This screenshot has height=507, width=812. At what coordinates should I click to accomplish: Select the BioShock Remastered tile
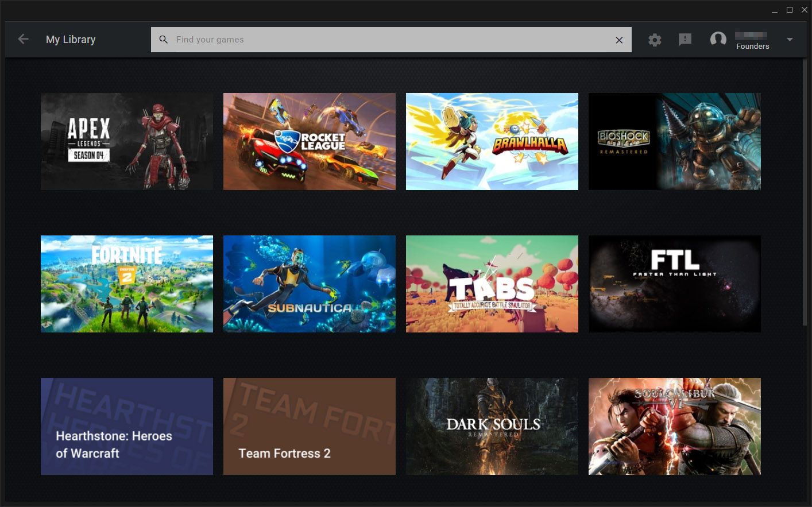[675, 141]
